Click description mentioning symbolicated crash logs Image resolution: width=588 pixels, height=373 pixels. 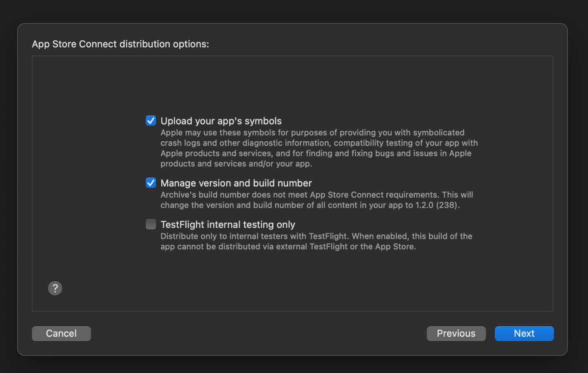pyautogui.click(x=319, y=148)
